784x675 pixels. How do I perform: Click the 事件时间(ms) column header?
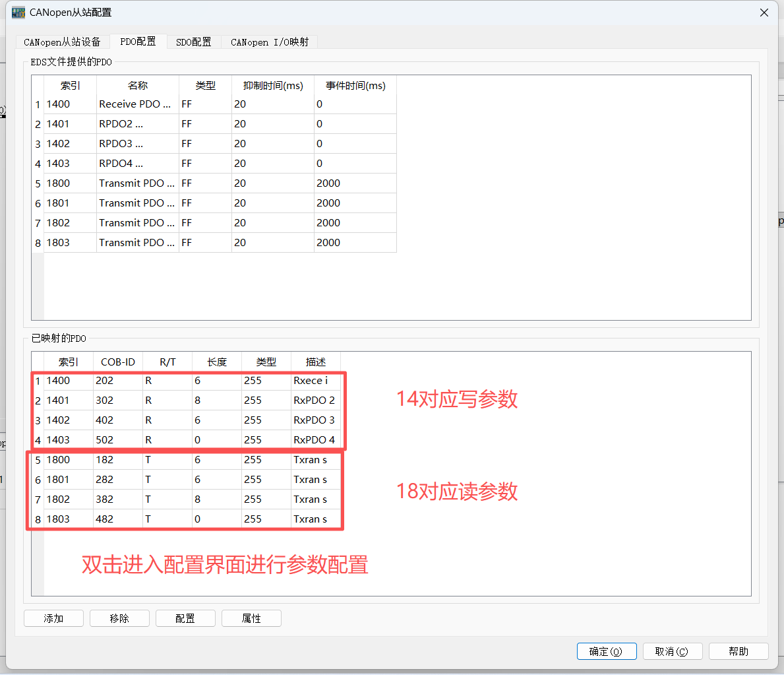coord(355,86)
